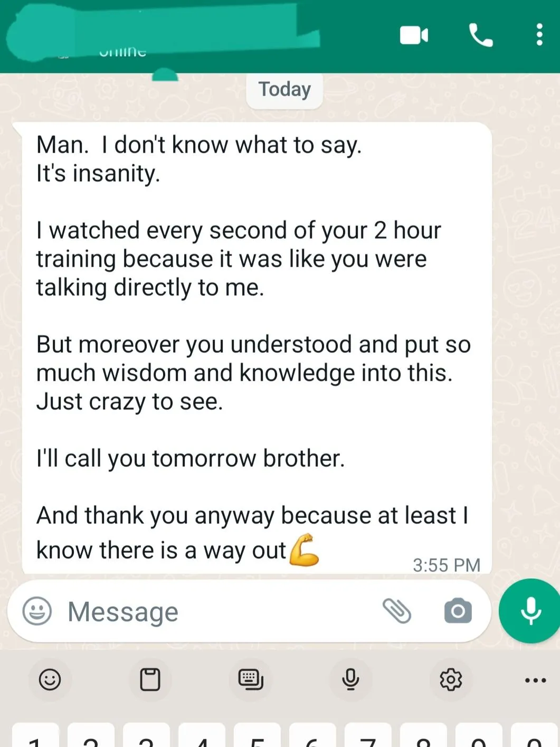Open keyboard settings gear
Image resolution: width=560 pixels, height=747 pixels.
451,679
